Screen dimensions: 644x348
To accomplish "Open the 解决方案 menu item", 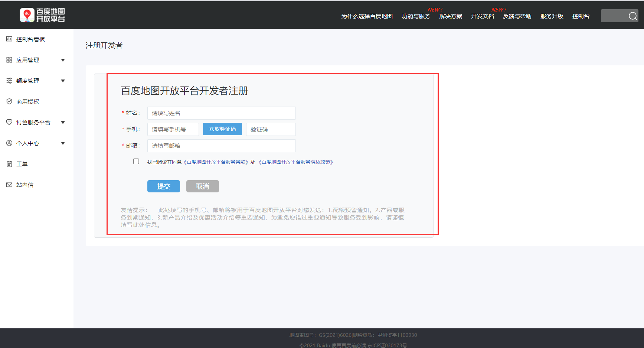I will [450, 16].
